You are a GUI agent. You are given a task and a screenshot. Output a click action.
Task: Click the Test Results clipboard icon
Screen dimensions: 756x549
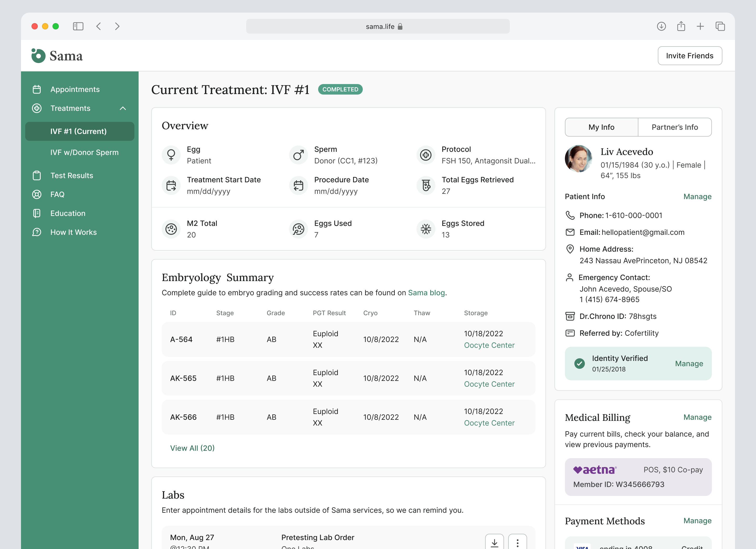coord(37,175)
